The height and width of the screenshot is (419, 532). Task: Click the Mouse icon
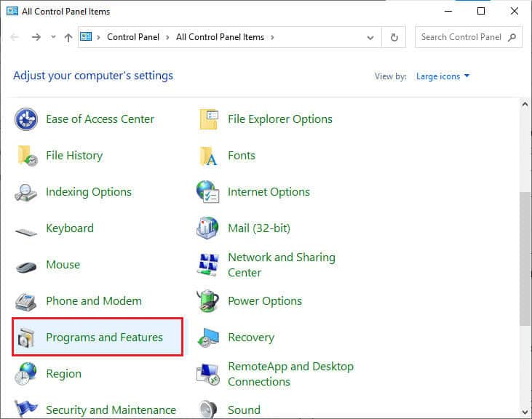point(26,267)
